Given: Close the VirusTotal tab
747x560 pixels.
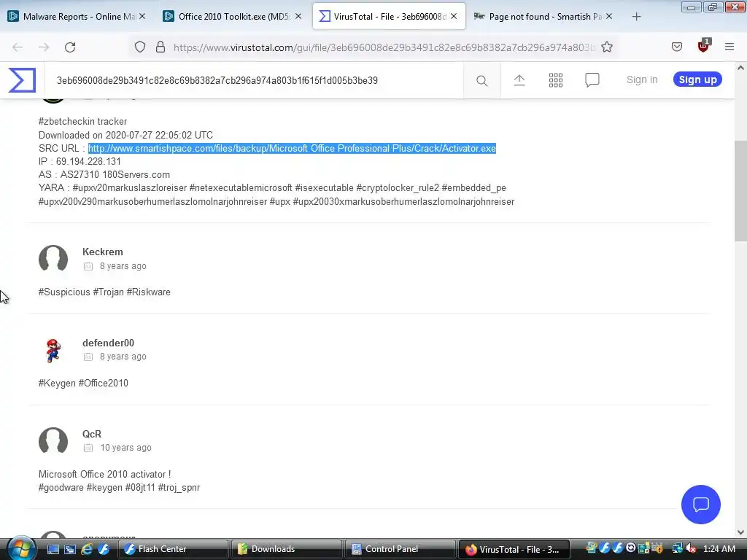Looking at the screenshot, I should 454,17.
